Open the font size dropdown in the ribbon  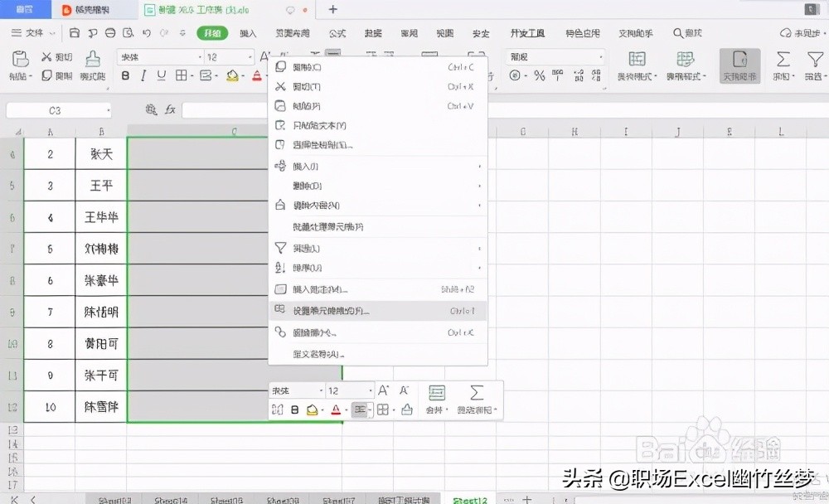[232, 56]
